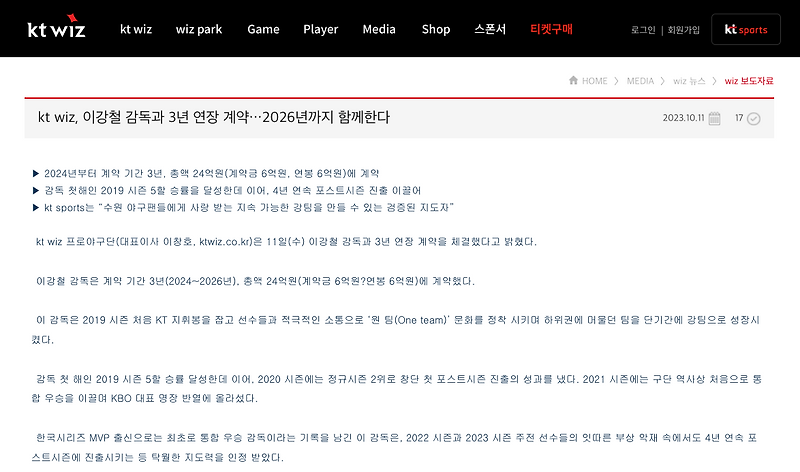Click the paragraph starting kt wiz 프로야구단
800x472 pixels.
click(286, 241)
